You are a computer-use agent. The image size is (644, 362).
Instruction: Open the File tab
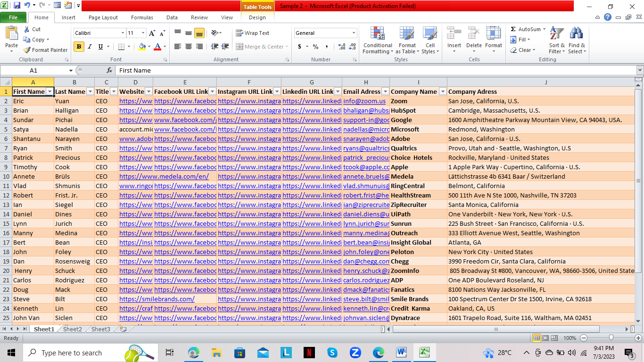(x=13, y=17)
